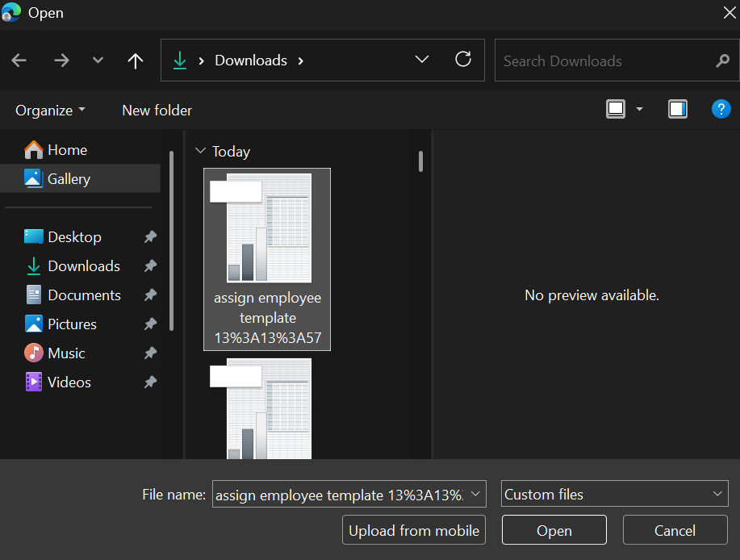Open Pictures in the sidebar
The image size is (740, 560).
[x=72, y=324]
